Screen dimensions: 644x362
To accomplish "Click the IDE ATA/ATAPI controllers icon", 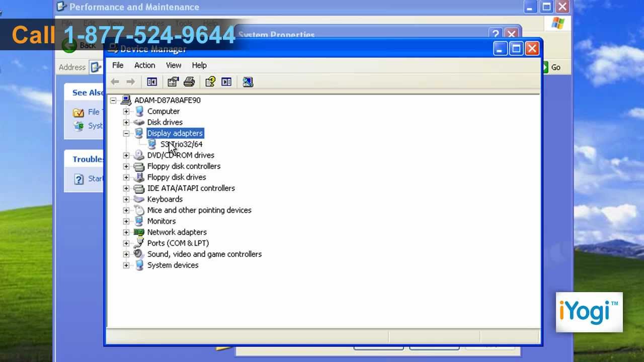I will click(x=139, y=189).
